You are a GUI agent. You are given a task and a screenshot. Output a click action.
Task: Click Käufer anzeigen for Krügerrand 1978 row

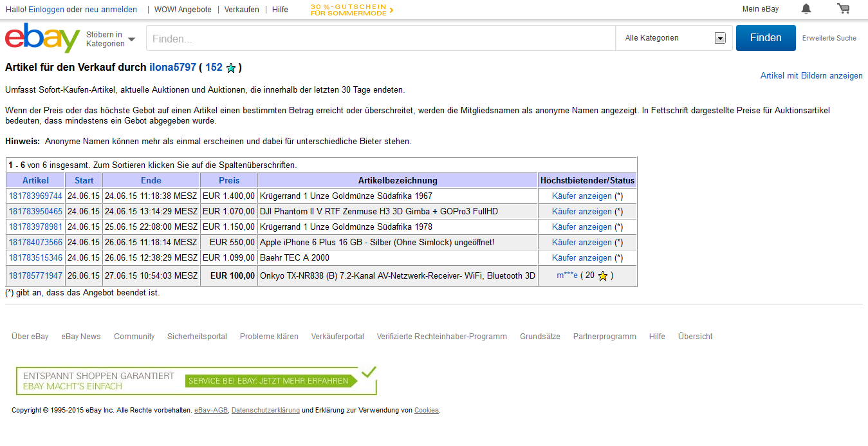582,227
